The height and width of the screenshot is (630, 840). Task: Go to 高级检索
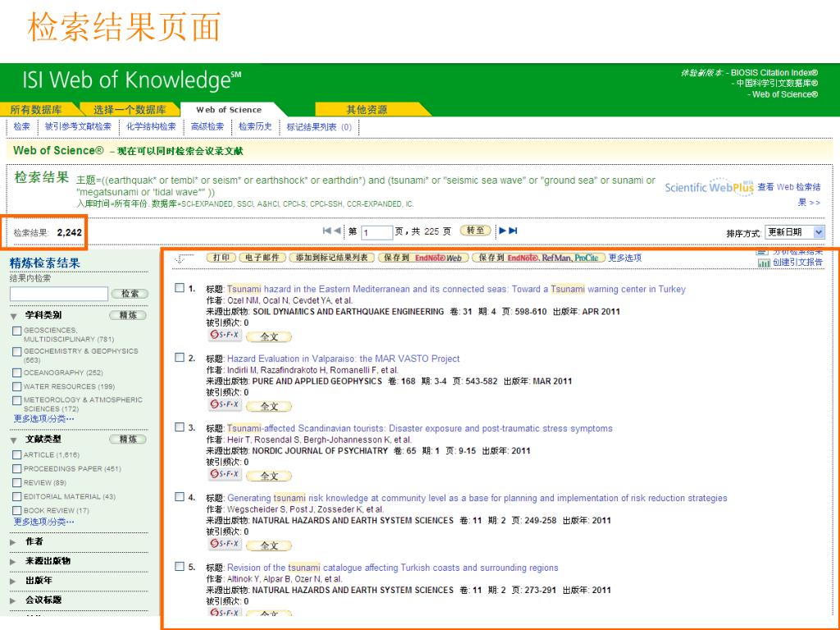point(208,126)
